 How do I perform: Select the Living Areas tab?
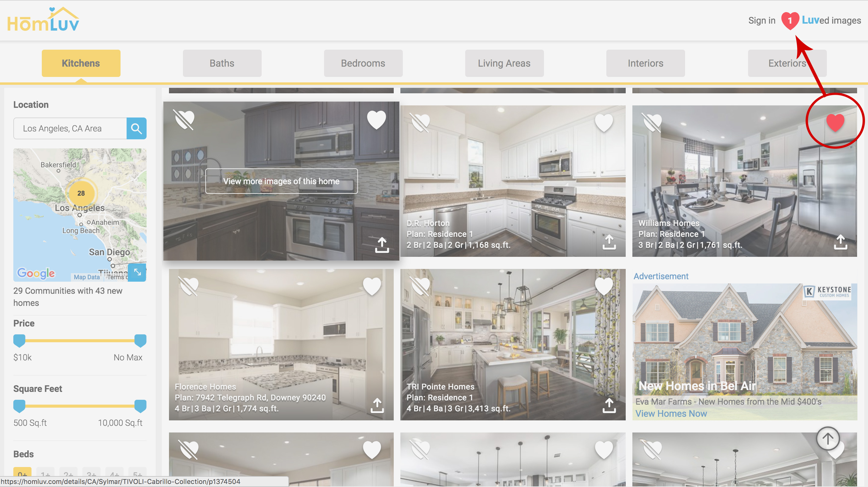tap(504, 63)
